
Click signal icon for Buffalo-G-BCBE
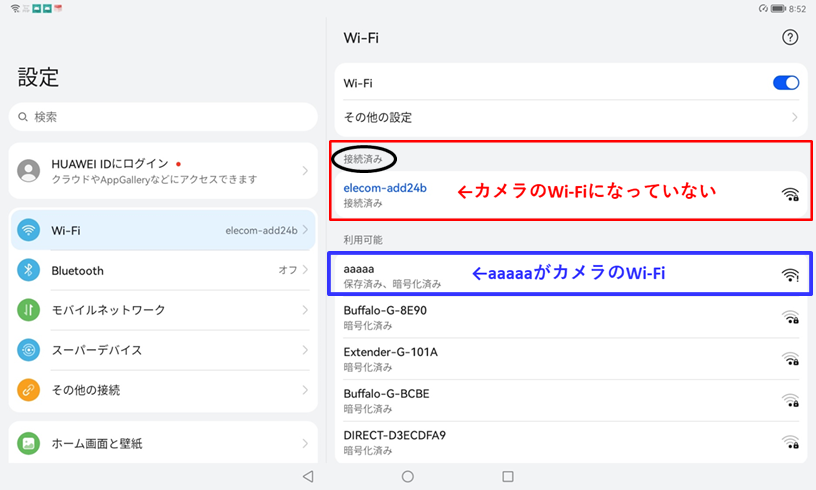[790, 401]
